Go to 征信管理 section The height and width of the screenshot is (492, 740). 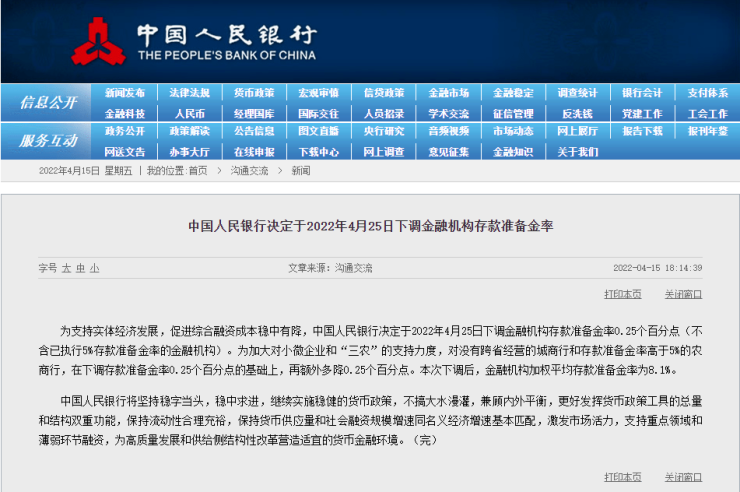coord(513,114)
